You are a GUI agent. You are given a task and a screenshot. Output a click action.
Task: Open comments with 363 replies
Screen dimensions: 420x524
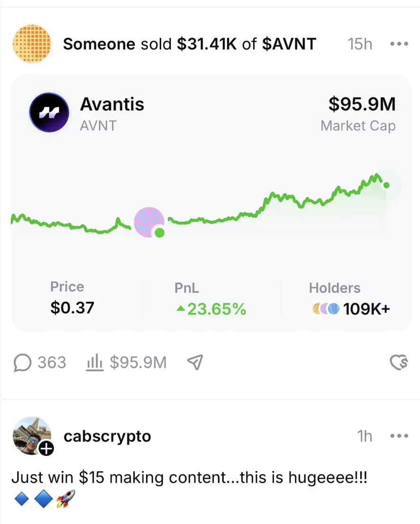[40, 363]
